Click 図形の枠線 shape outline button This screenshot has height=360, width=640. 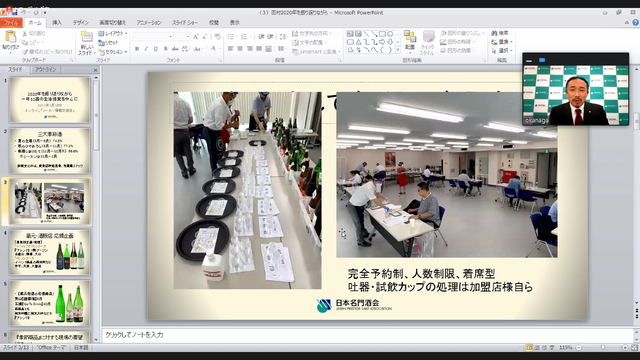[x=458, y=42]
